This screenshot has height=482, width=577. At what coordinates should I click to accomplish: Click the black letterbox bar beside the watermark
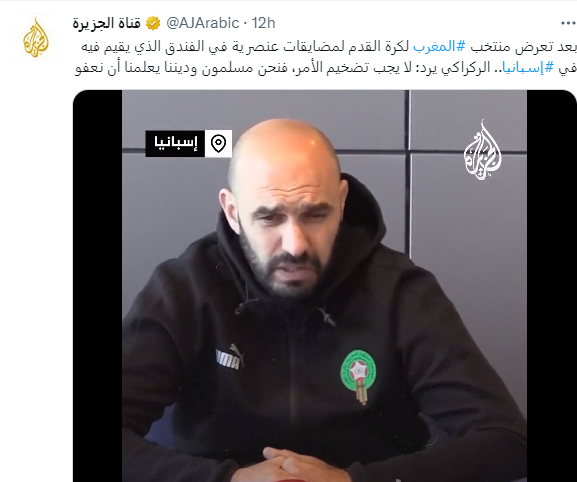(x=551, y=286)
